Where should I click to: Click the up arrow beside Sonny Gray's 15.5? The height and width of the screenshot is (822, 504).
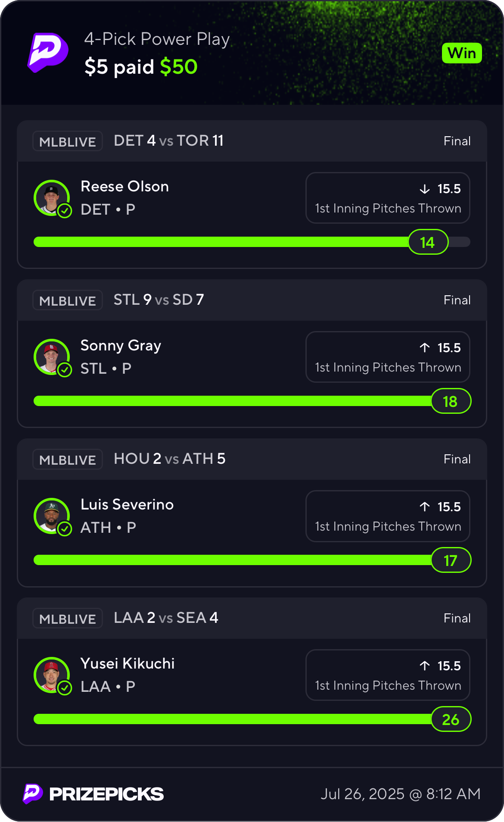tap(425, 347)
